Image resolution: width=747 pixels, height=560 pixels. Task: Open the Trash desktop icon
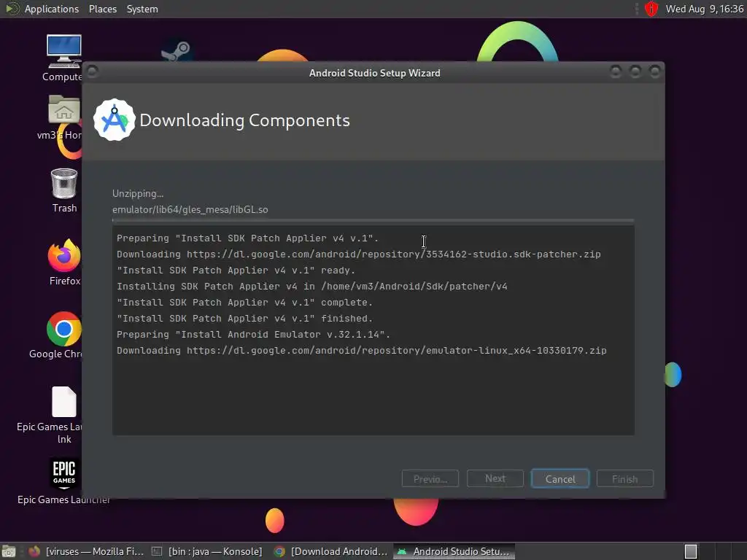pyautogui.click(x=64, y=184)
